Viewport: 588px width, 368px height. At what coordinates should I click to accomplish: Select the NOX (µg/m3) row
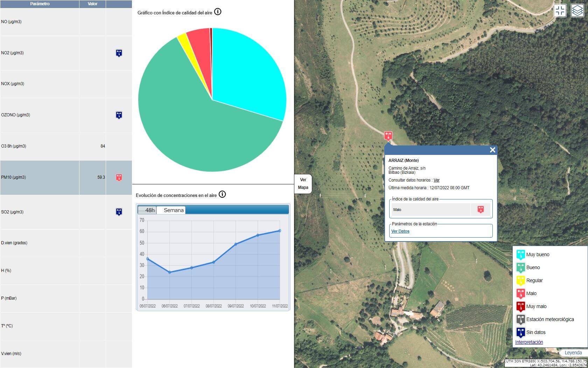pos(66,84)
